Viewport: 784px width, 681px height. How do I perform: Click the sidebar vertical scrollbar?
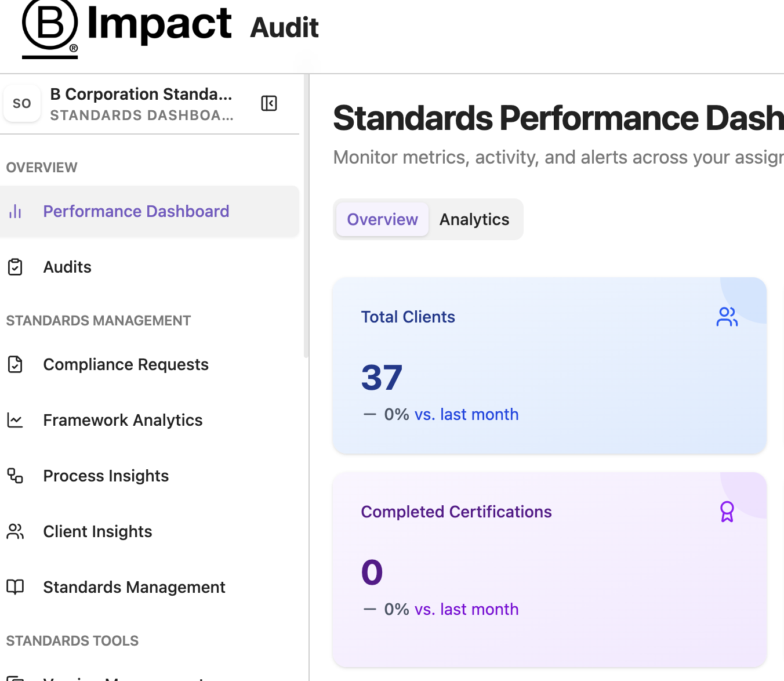pyautogui.click(x=306, y=232)
